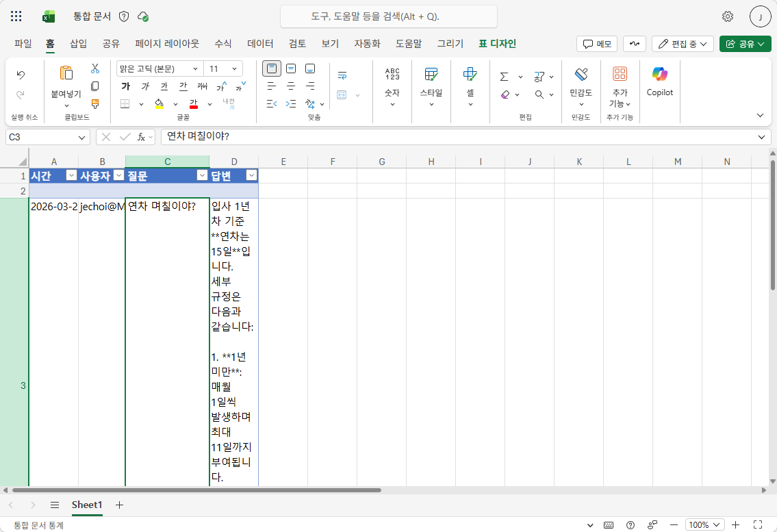Open 숫자 number format dropdown
The height and width of the screenshot is (532, 777).
(392, 87)
